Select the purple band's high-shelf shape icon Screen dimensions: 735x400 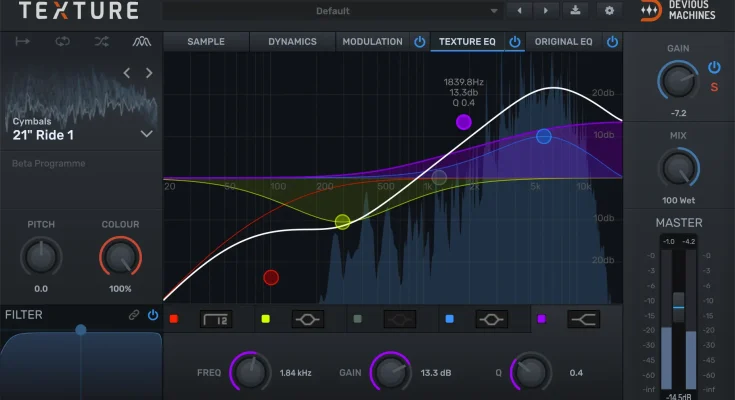[583, 319]
